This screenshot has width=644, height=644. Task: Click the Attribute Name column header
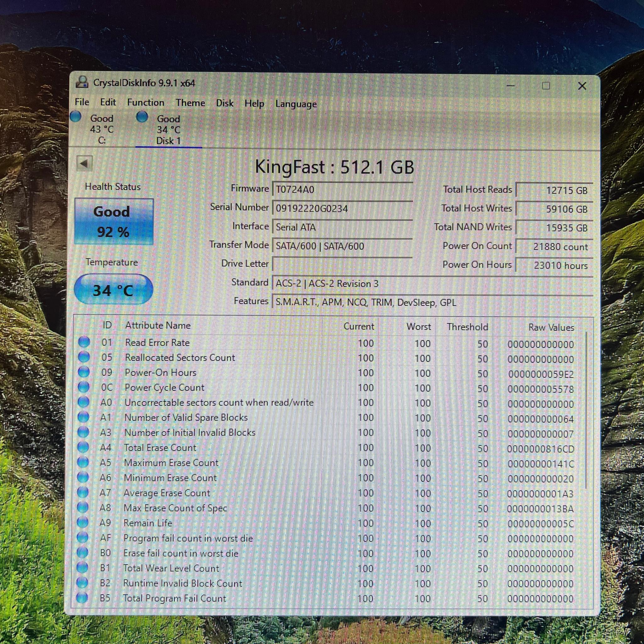pos(158,325)
